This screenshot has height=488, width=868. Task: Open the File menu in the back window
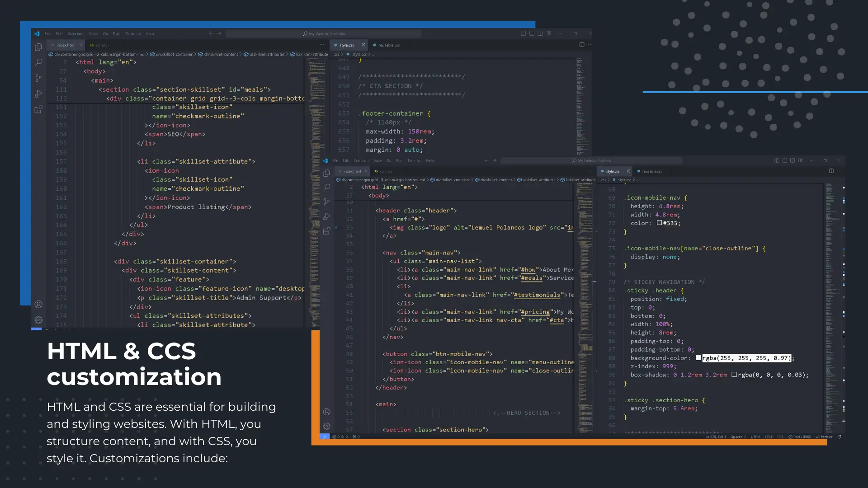pos(47,33)
